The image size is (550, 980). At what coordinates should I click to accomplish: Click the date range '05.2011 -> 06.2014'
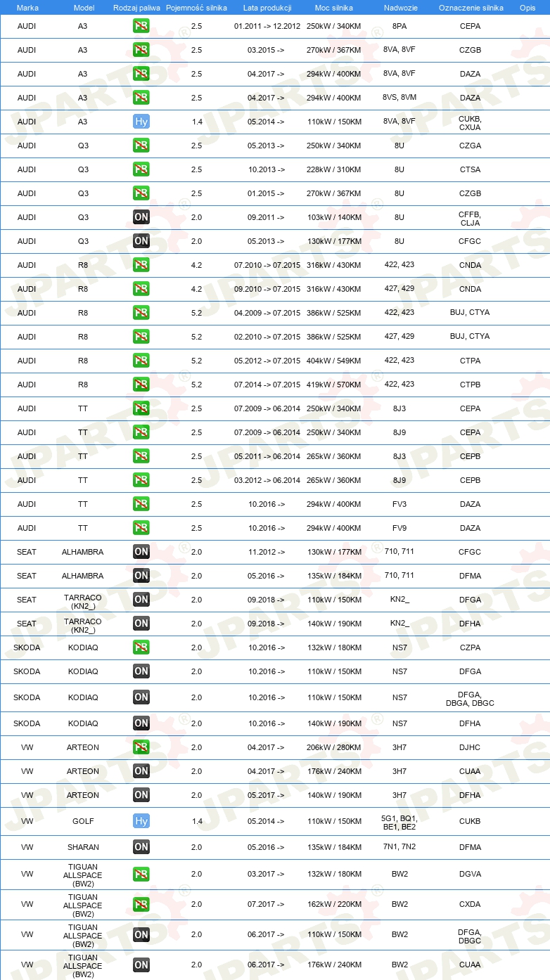(267, 456)
